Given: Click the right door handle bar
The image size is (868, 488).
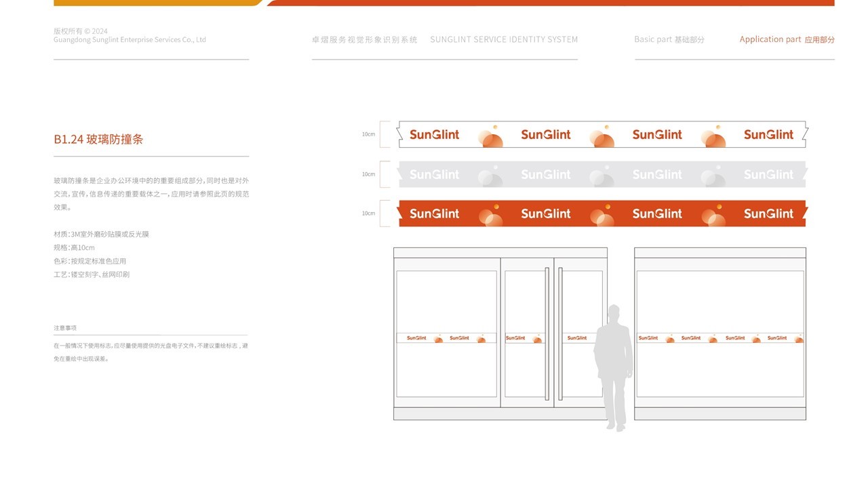Looking at the screenshot, I should tap(560, 333).
